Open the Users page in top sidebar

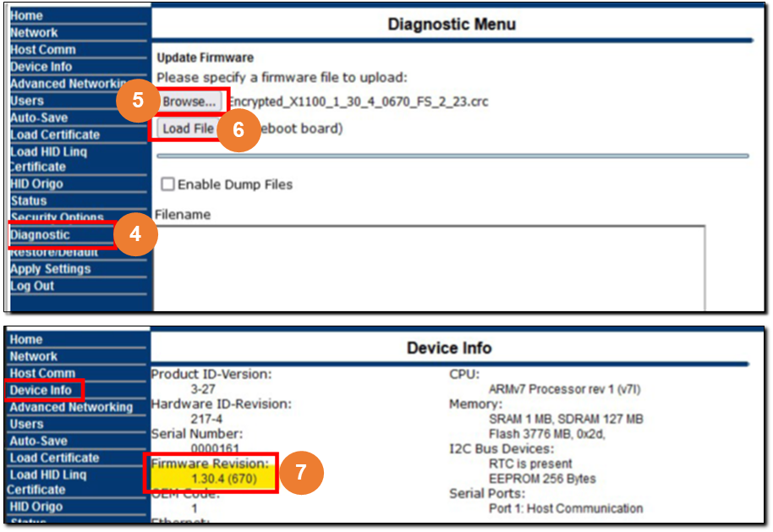point(27,101)
